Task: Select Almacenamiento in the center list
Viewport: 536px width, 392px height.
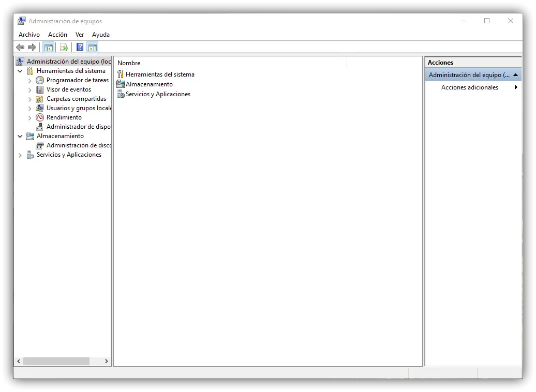Action: (149, 84)
